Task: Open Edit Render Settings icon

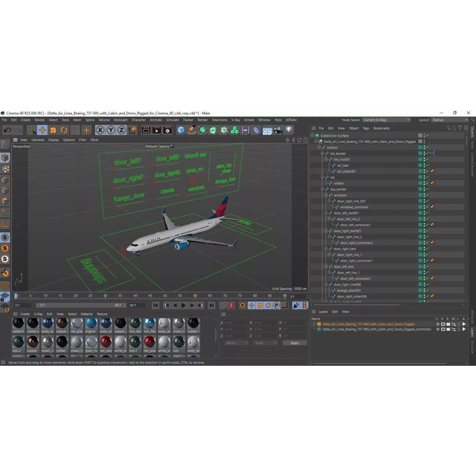Action: coord(167,130)
